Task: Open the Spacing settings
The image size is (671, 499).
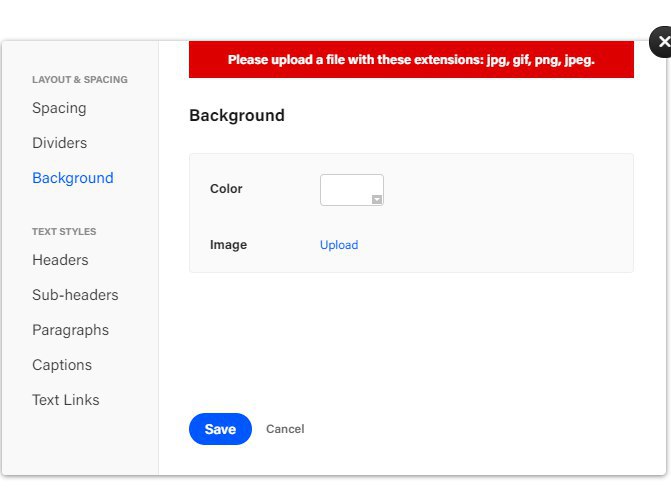Action: (59, 108)
